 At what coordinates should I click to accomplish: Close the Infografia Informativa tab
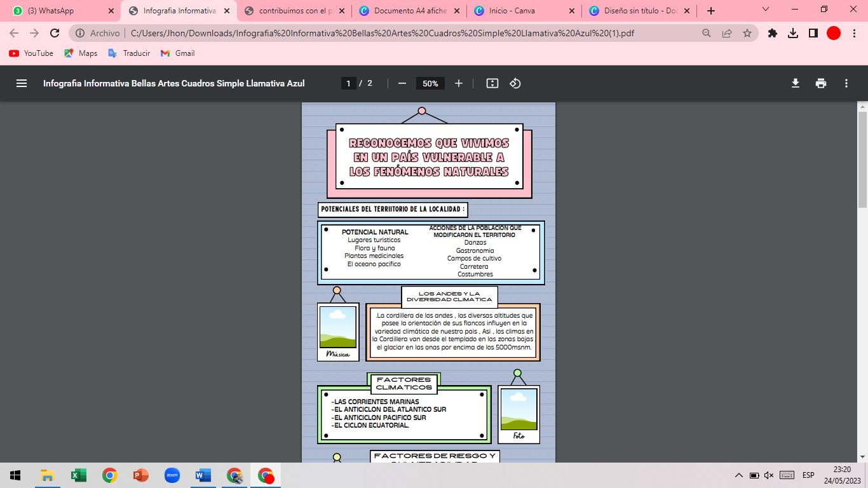coord(226,11)
